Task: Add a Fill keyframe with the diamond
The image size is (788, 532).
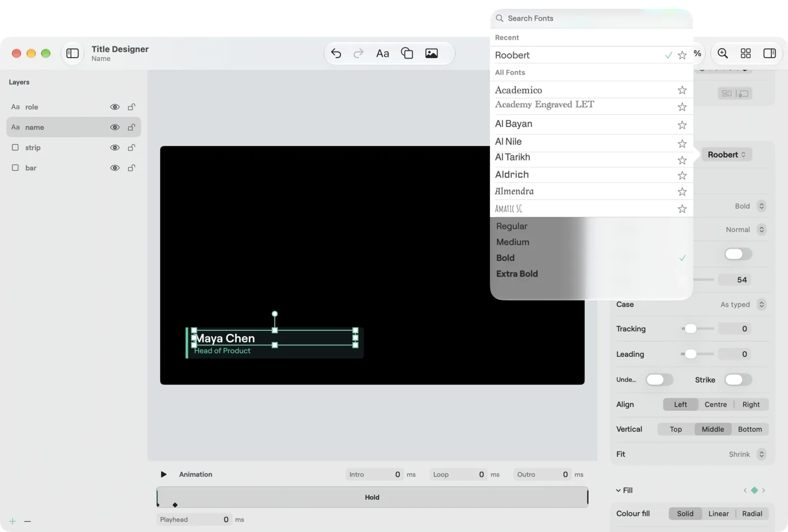Action: (x=755, y=490)
